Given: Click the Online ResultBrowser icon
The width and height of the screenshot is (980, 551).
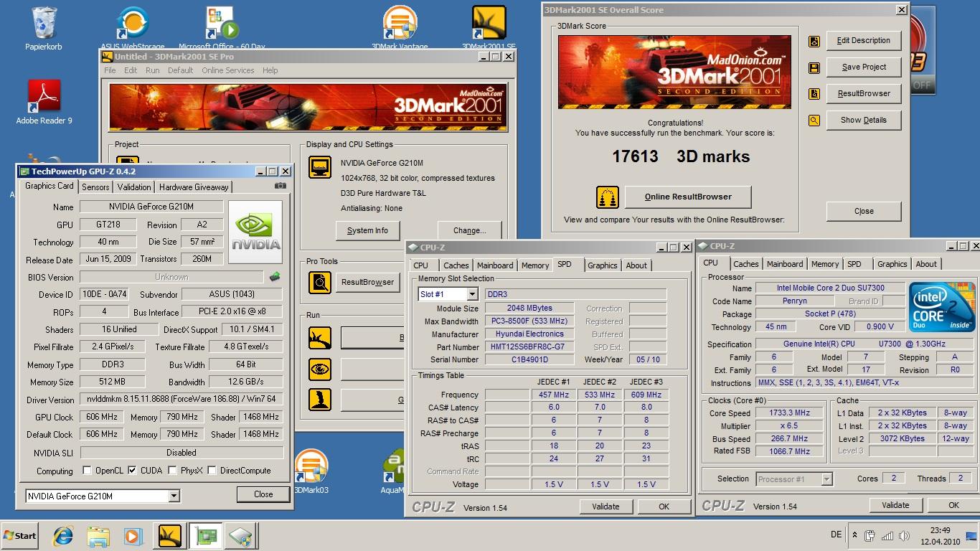Looking at the screenshot, I should 608,197.
